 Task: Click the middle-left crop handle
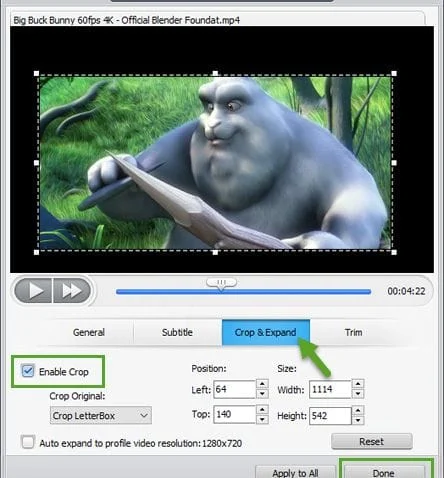(x=36, y=163)
